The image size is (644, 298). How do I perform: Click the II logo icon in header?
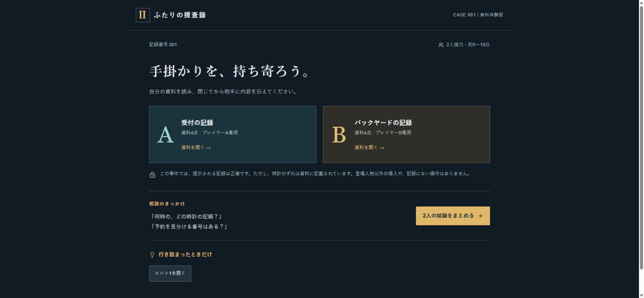(143, 15)
